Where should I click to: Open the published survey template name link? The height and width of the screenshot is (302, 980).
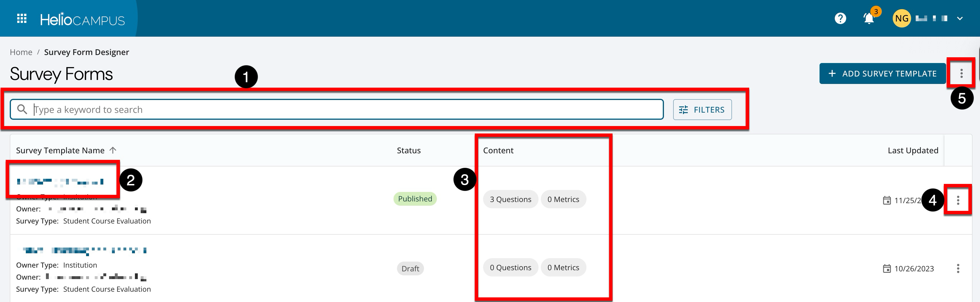click(60, 182)
